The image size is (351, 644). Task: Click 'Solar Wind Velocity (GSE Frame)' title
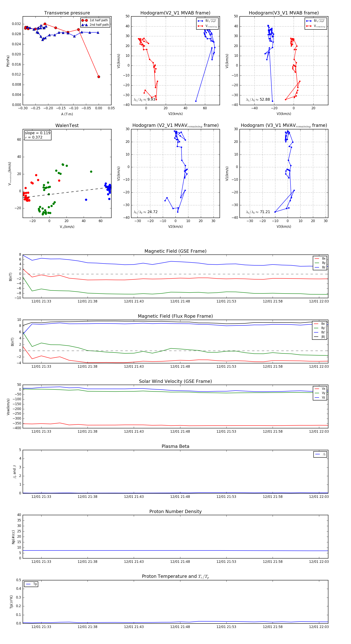[x=175, y=381]
